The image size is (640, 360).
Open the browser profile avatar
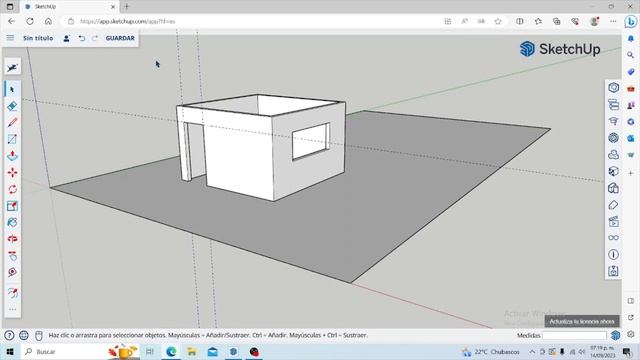(594, 21)
